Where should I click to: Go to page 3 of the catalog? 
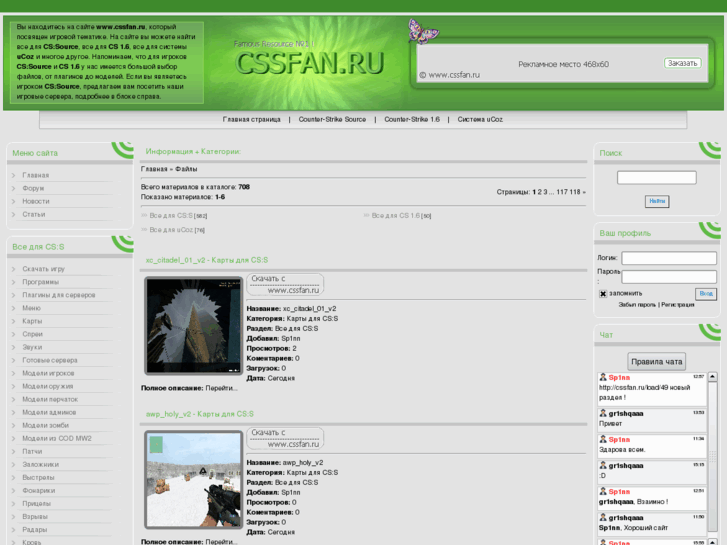[x=545, y=192]
